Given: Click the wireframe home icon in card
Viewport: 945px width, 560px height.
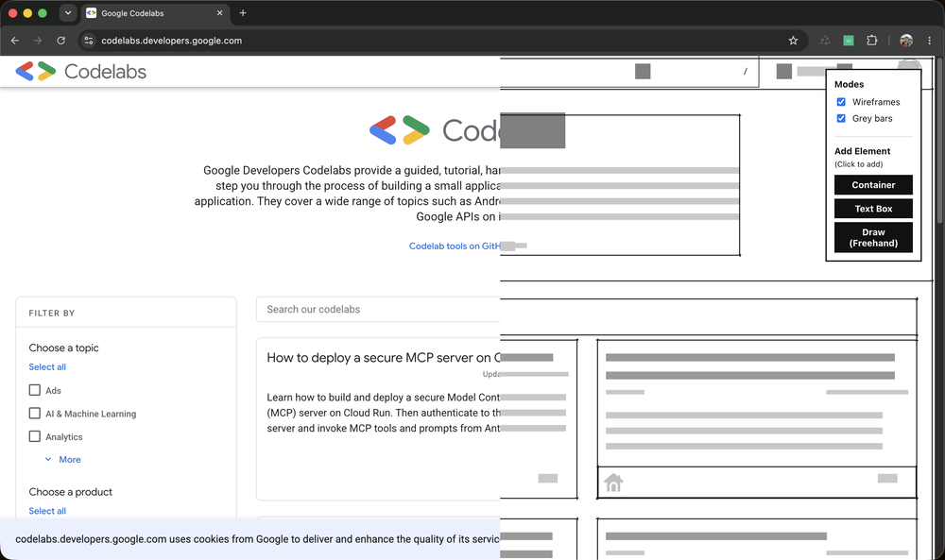Looking at the screenshot, I should (x=613, y=483).
